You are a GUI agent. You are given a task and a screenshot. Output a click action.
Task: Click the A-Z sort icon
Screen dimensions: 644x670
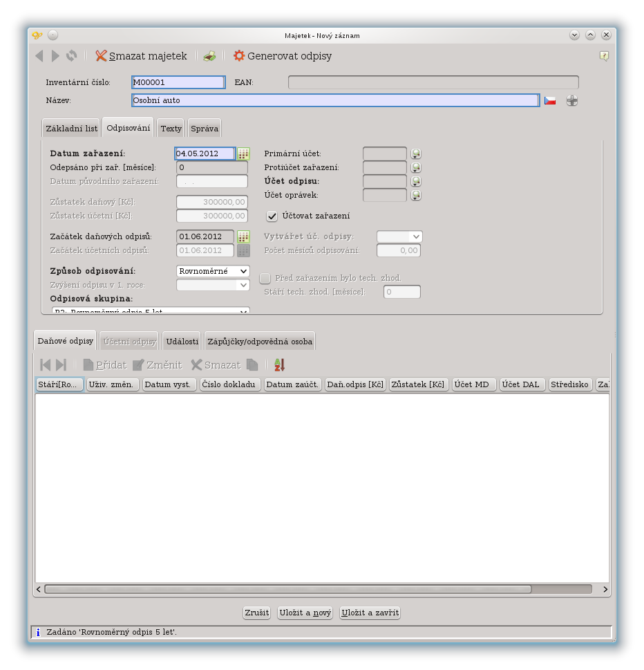click(280, 365)
